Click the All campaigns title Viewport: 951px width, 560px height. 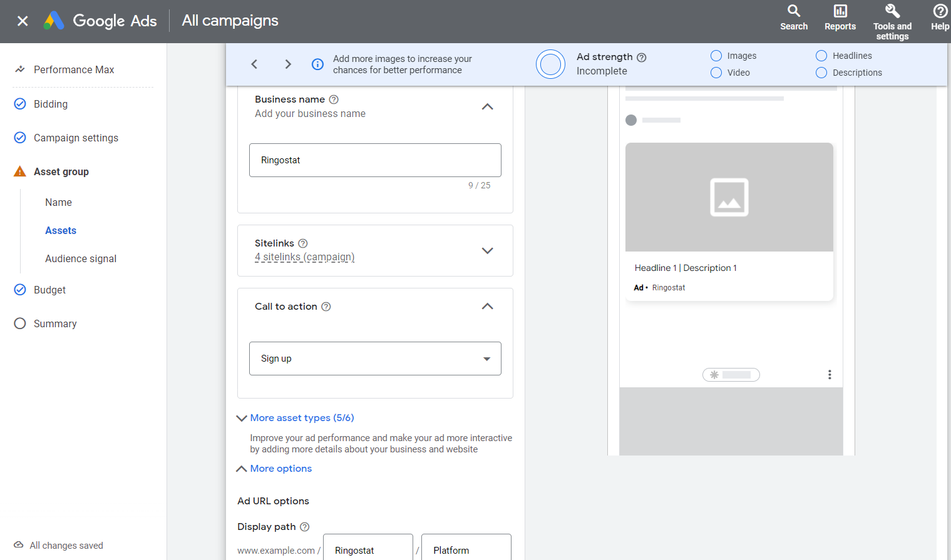coord(230,21)
